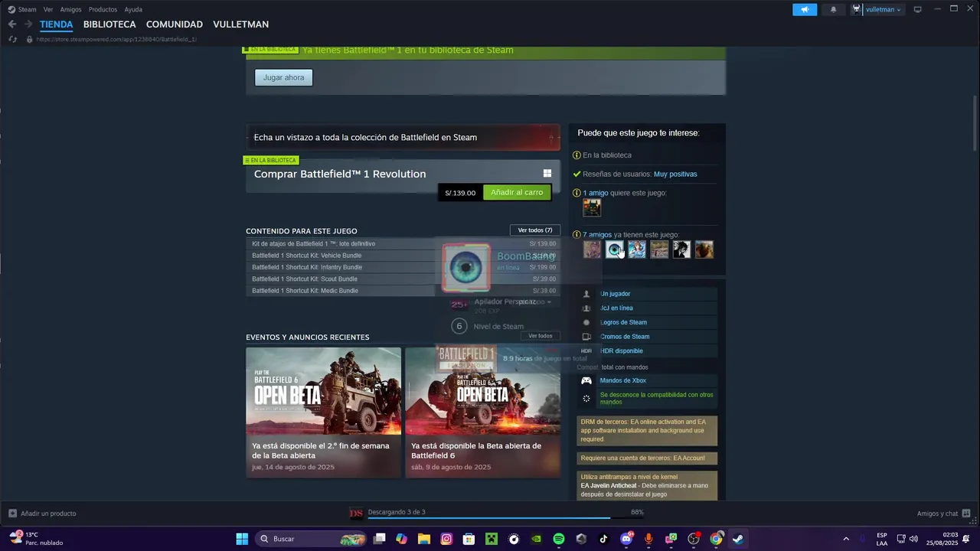The image size is (980, 551).
Task: Go back with the left arrow
Action: tap(12, 24)
